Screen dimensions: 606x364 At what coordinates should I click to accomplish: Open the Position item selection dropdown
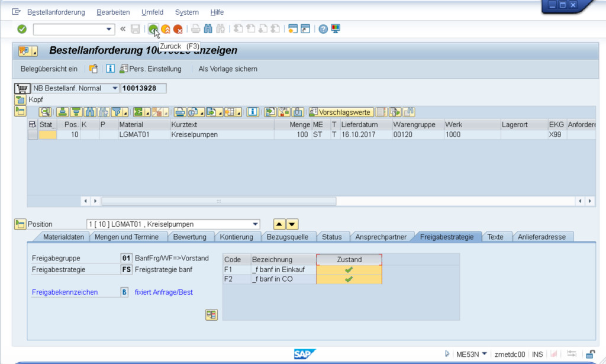(255, 224)
